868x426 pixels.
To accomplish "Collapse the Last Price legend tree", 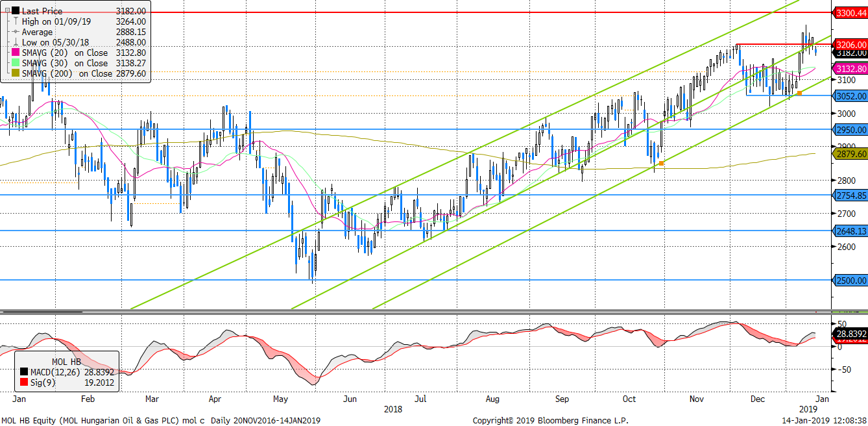I will [6, 11].
